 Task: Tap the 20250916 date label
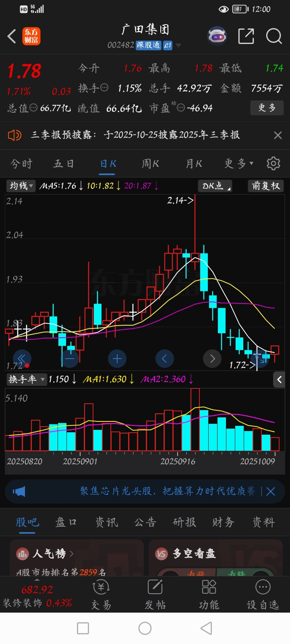pos(178,461)
